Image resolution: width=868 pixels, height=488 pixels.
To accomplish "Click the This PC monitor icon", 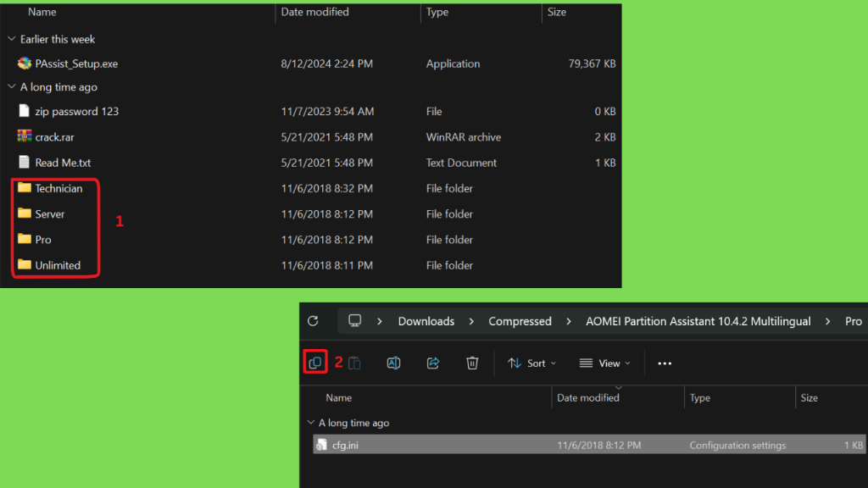I will click(x=355, y=321).
